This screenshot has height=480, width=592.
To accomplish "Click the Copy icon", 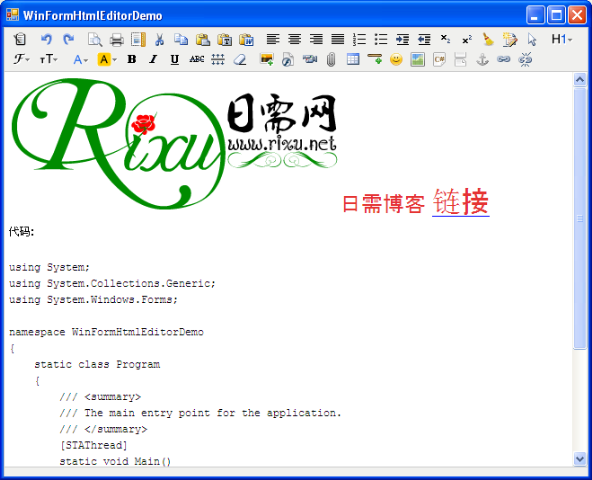I will 181,39.
